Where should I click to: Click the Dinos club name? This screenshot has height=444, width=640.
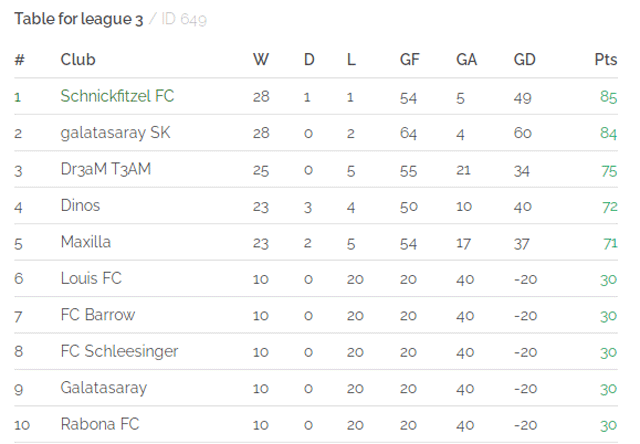80,205
